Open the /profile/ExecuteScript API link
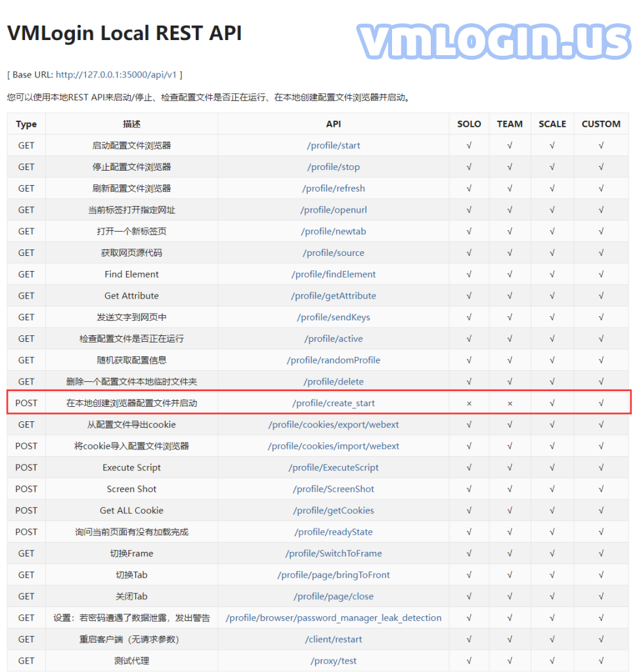 point(334,467)
